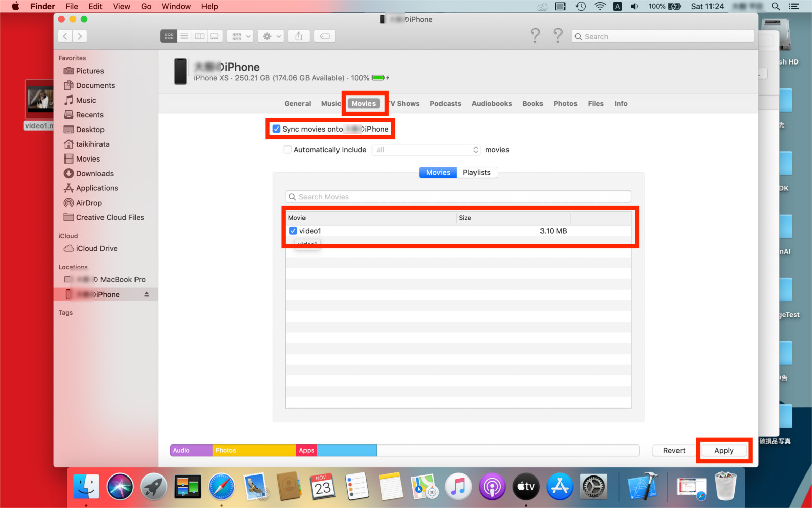Click the Share toolbar icon
The height and width of the screenshot is (508, 812).
pos(299,36)
